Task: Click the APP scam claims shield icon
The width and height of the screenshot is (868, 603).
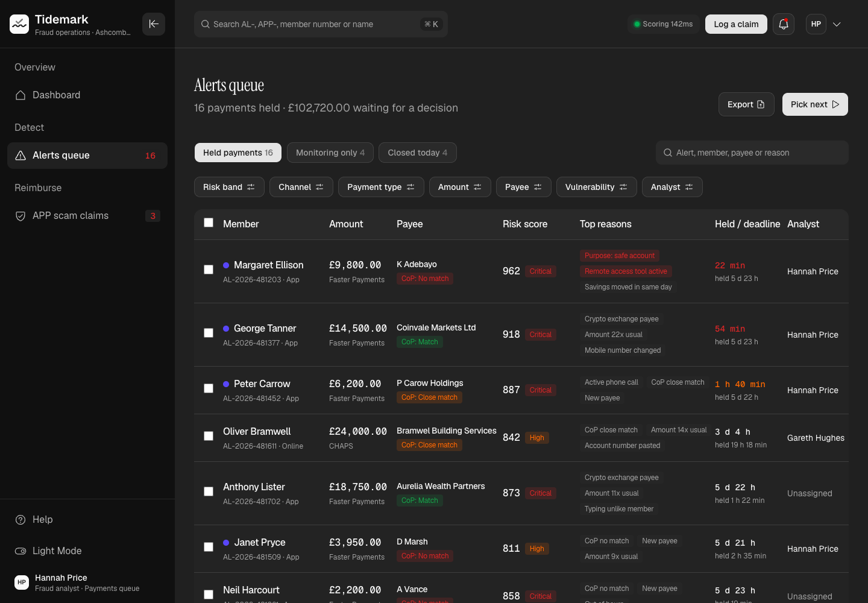Action: (x=20, y=216)
